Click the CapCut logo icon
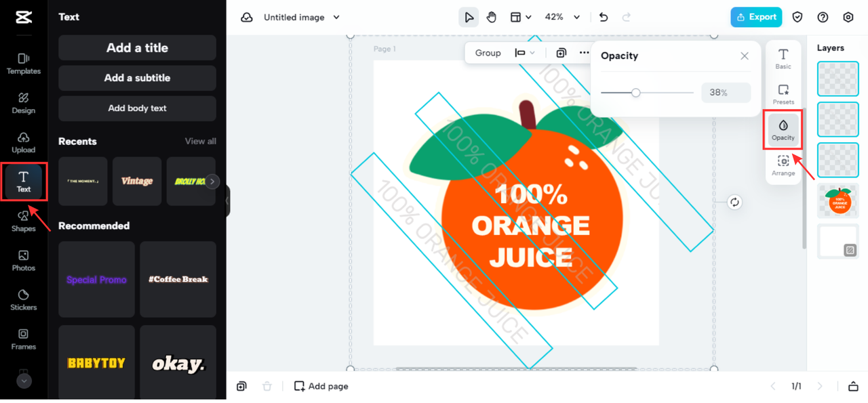The width and height of the screenshot is (868, 403). 24,18
